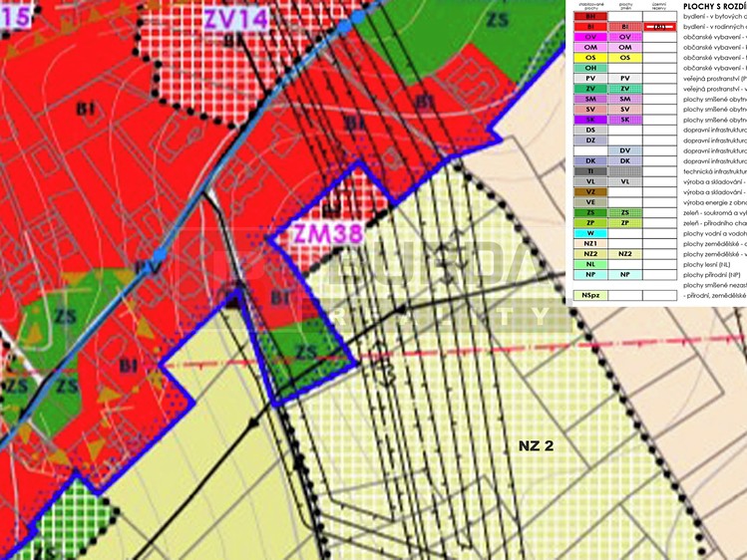Select the solid green ZV legend swatch

(590, 89)
